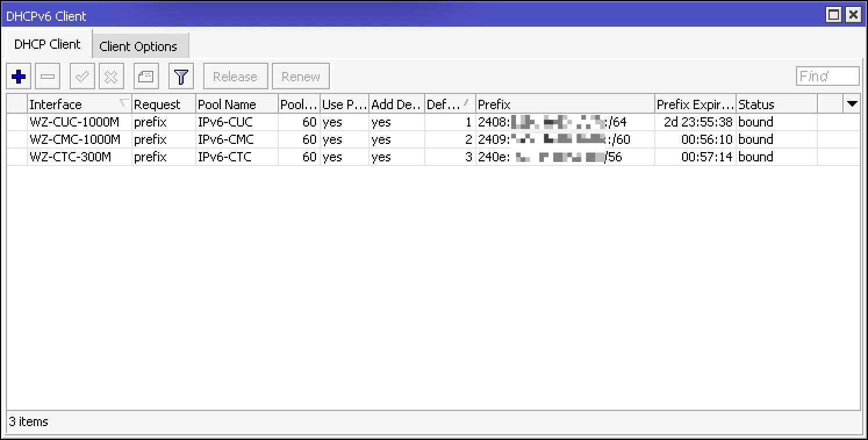
Task: Select the WZ-CMC-1000M interface row
Action: [x=75, y=139]
